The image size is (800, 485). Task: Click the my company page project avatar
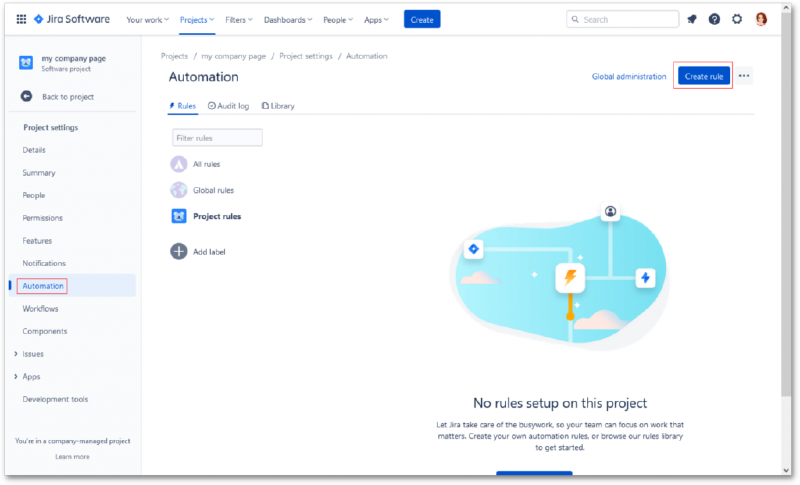(x=26, y=63)
